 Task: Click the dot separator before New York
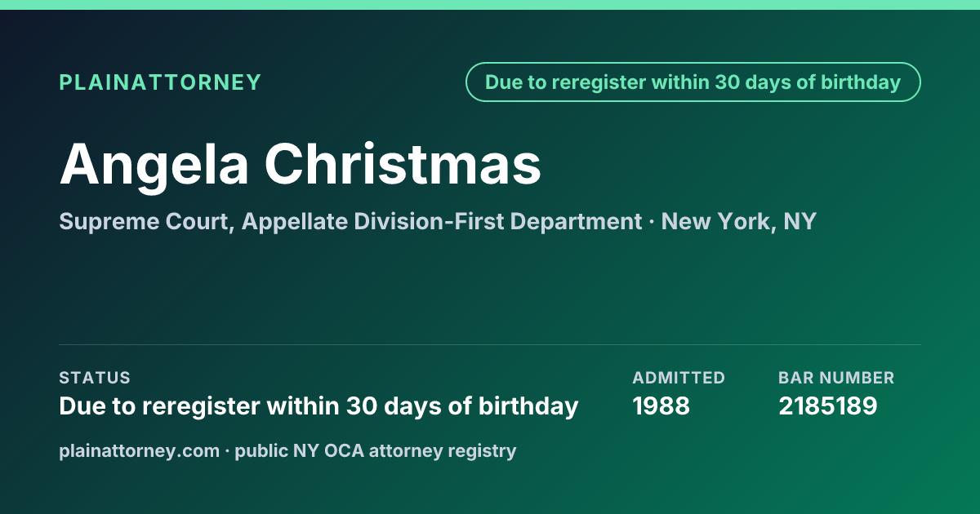pos(652,222)
